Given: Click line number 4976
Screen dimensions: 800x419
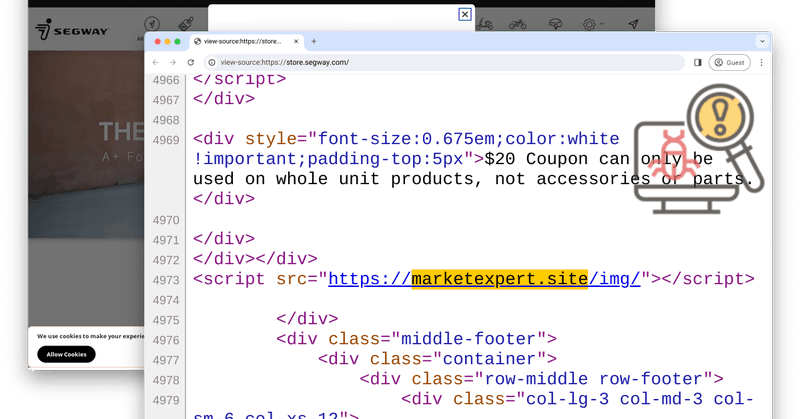Looking at the screenshot, I should pyautogui.click(x=166, y=340).
